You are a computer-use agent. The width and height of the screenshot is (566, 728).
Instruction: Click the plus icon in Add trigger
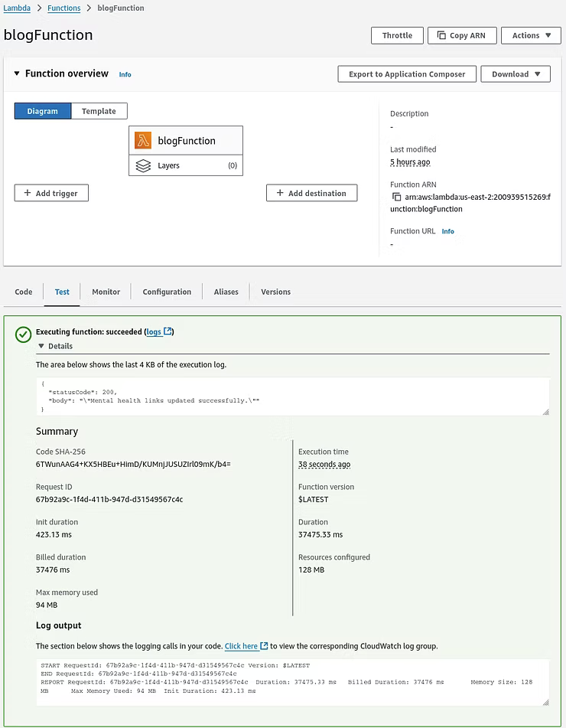[28, 193]
